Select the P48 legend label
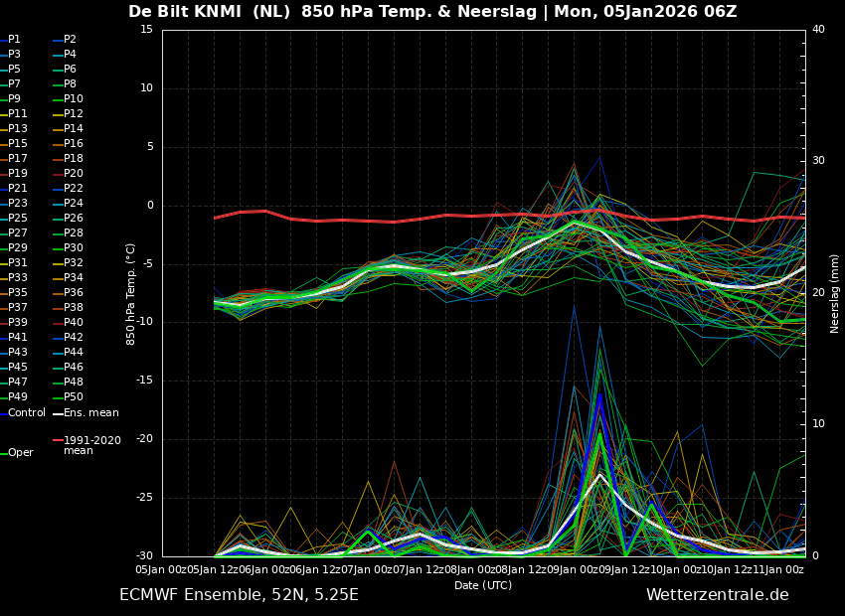845x616 pixels. click(74, 382)
